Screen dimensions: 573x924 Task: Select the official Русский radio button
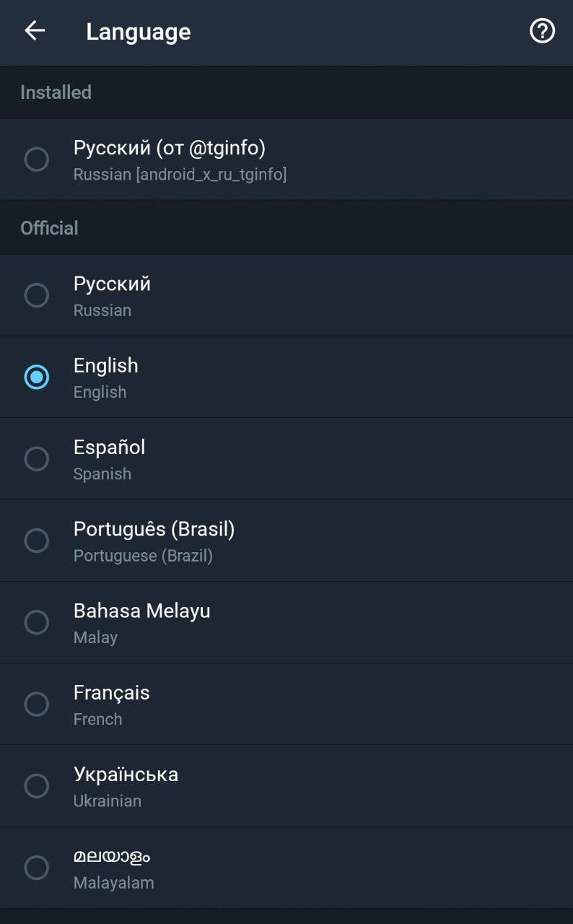pyautogui.click(x=37, y=295)
